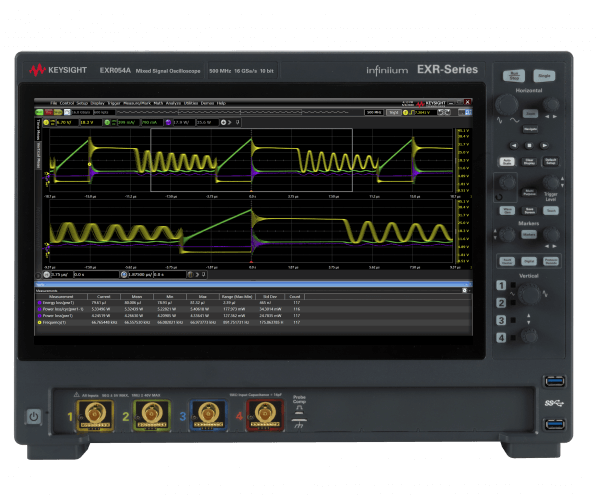Click the Wave Gen key
The width and height of the screenshot is (600, 500).
pyautogui.click(x=507, y=210)
